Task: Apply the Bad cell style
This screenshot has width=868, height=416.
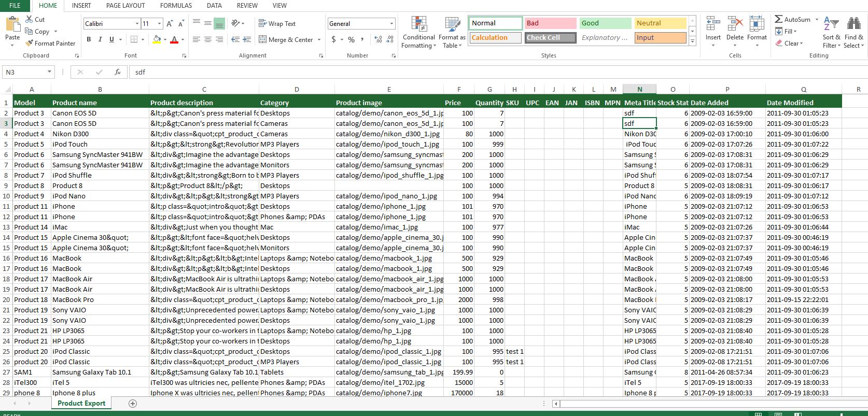Action: tap(550, 23)
